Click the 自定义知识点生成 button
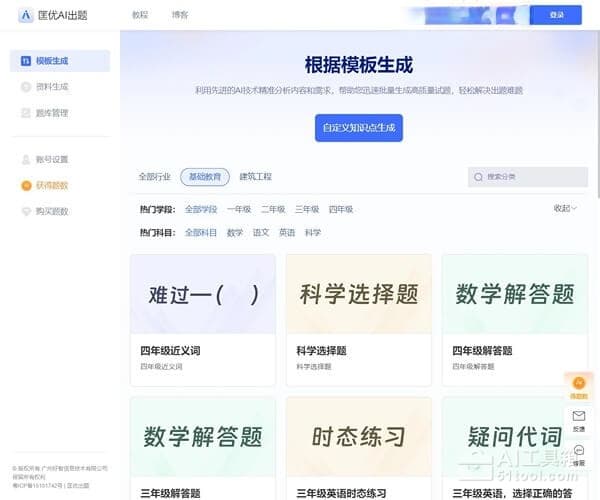The width and height of the screenshot is (600, 500). pyautogui.click(x=359, y=128)
